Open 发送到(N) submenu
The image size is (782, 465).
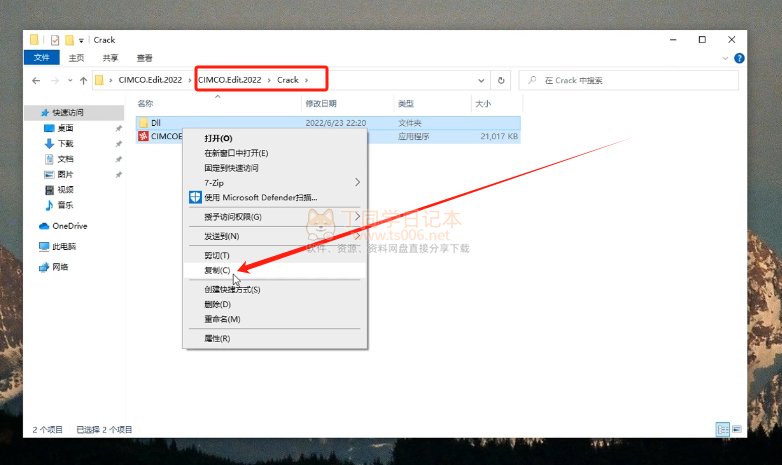coord(274,236)
